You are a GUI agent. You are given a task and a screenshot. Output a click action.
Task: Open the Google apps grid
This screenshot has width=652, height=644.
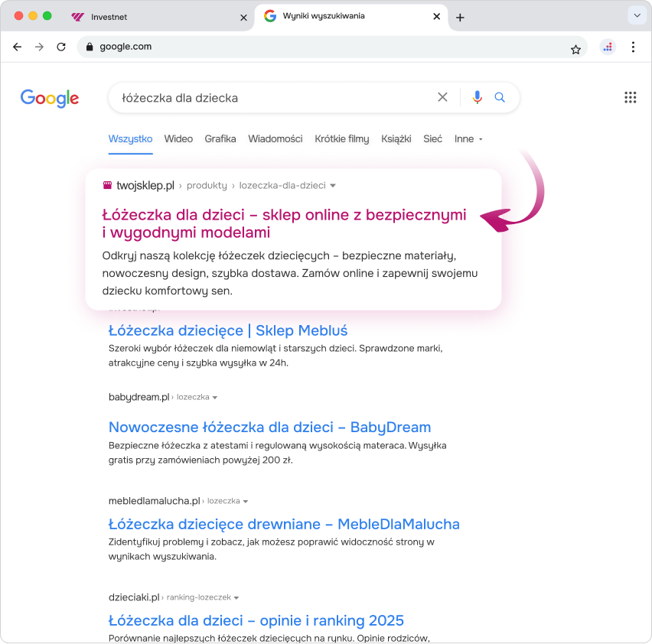(x=630, y=97)
